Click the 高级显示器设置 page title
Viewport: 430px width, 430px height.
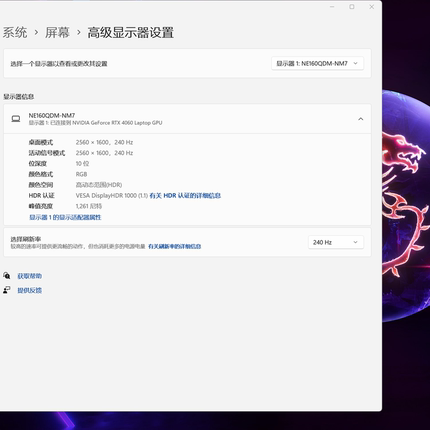(x=131, y=33)
